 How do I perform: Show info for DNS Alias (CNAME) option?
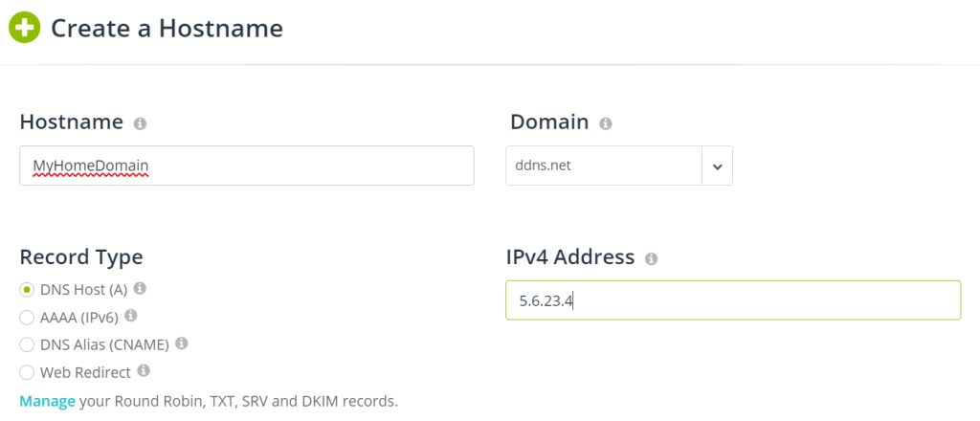click(x=182, y=343)
